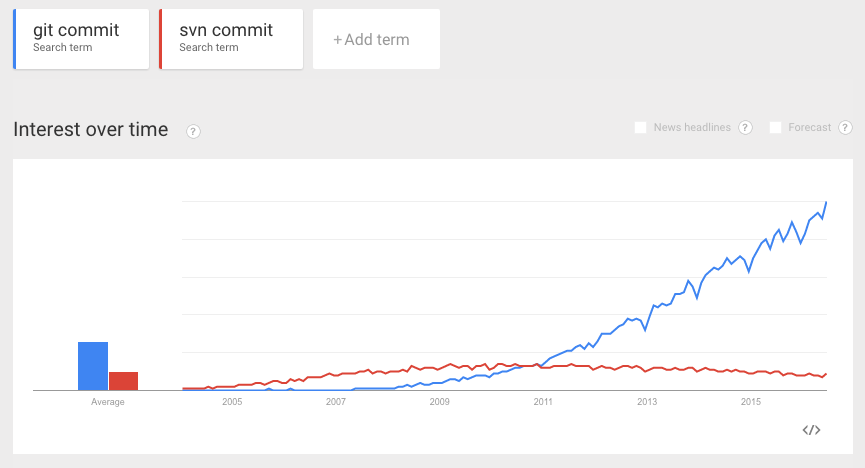Image resolution: width=865 pixels, height=468 pixels.
Task: Click the blue git commit average bar
Action: [93, 366]
